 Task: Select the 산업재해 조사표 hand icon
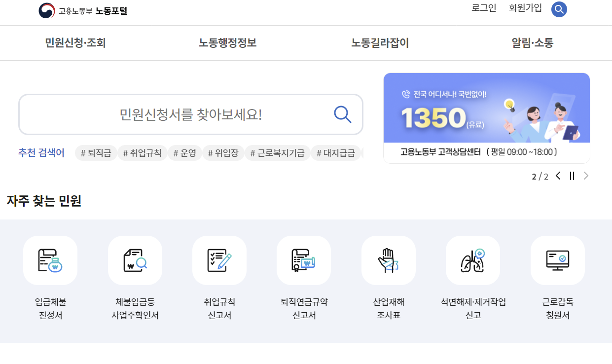pyautogui.click(x=388, y=260)
